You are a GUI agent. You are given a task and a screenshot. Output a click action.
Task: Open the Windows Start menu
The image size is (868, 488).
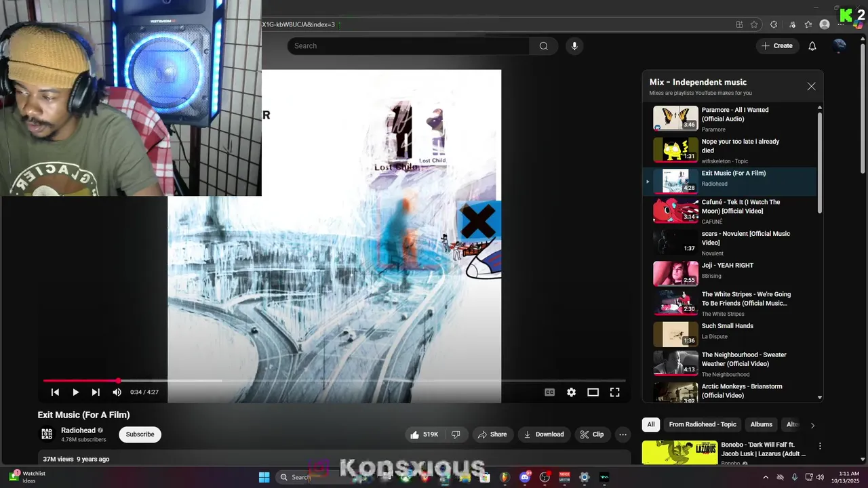[x=264, y=477]
